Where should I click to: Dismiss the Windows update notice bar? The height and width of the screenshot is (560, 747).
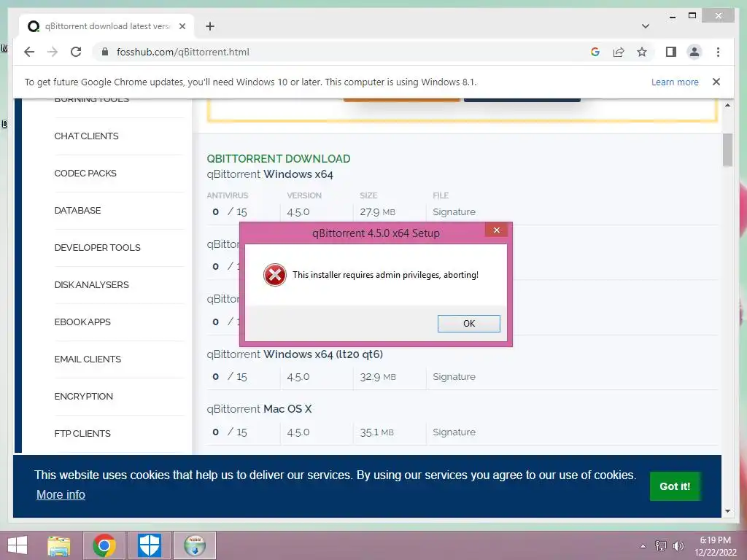coord(716,82)
